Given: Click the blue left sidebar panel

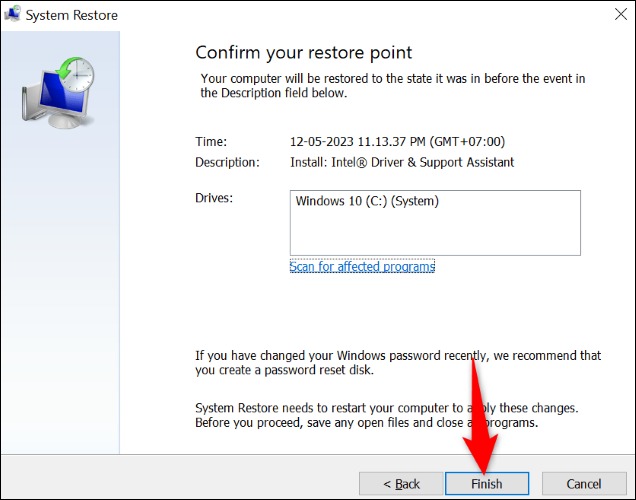Looking at the screenshot, I should [60, 242].
